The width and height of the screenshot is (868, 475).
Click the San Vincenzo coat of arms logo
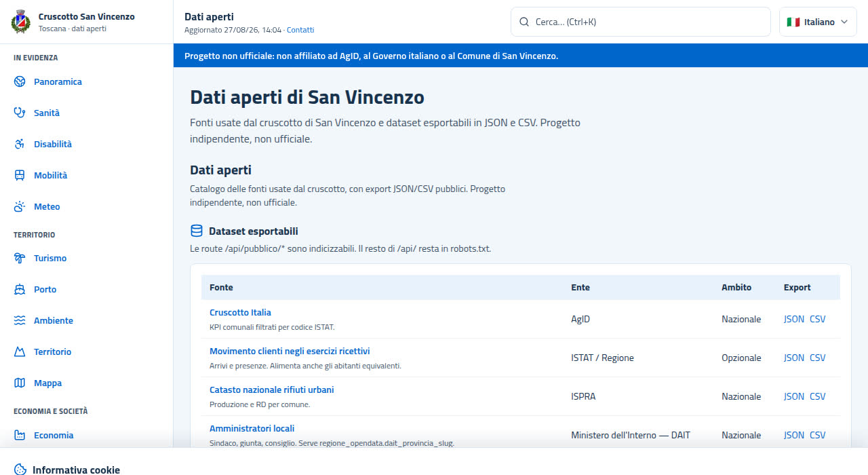click(21, 22)
